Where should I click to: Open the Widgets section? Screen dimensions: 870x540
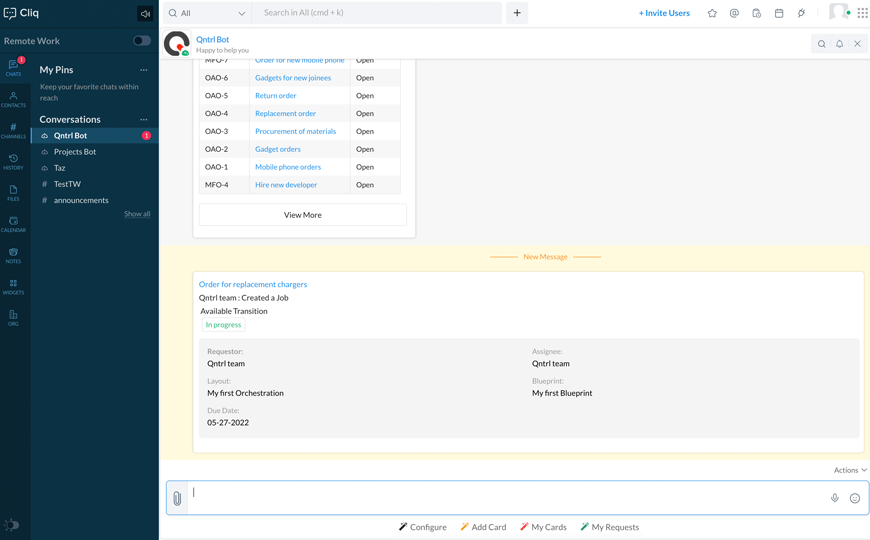13,286
